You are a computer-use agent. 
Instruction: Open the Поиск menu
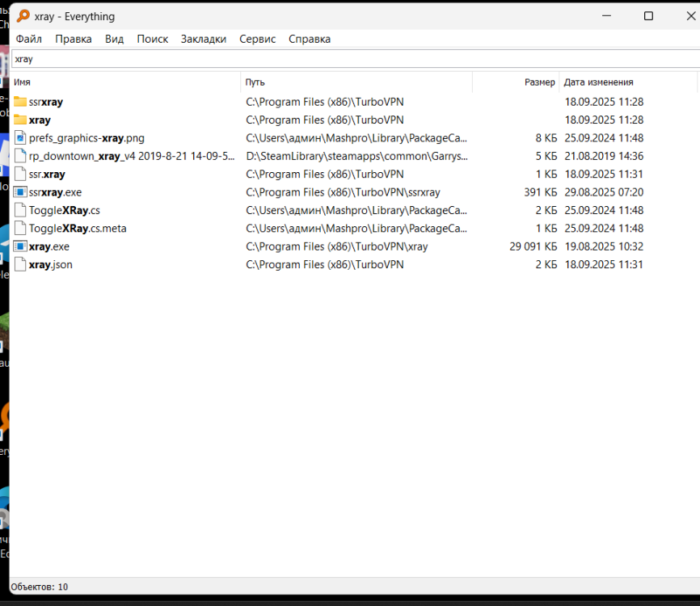pyautogui.click(x=152, y=40)
